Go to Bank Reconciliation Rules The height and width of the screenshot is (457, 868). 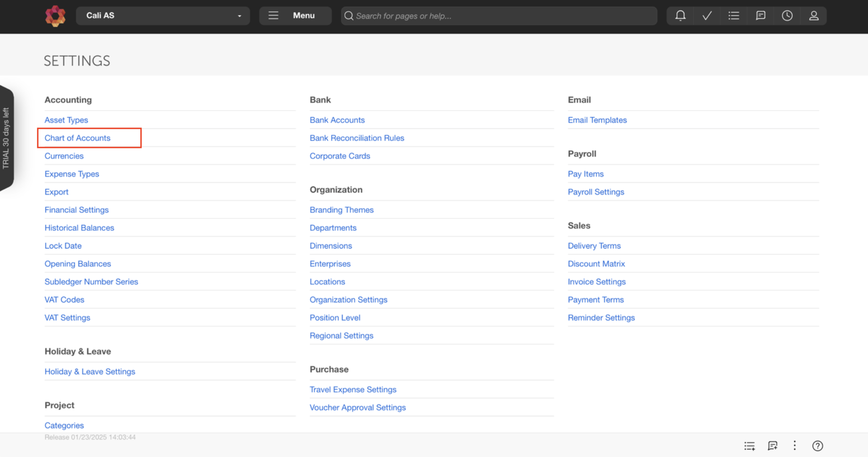[x=357, y=138]
